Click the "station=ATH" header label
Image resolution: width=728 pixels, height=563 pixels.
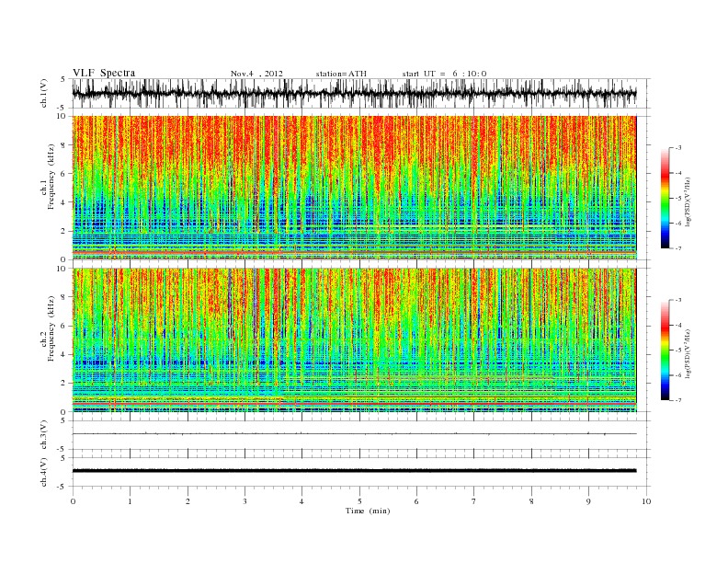click(341, 74)
